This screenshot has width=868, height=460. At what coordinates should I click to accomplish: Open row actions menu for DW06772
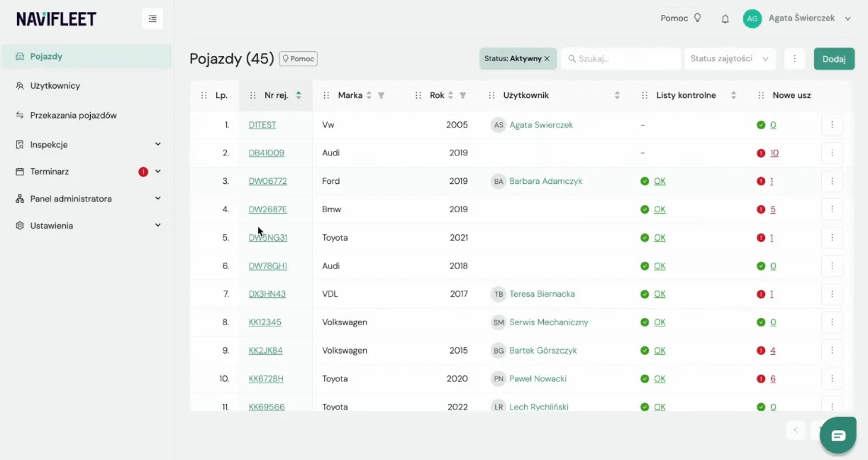coord(832,181)
